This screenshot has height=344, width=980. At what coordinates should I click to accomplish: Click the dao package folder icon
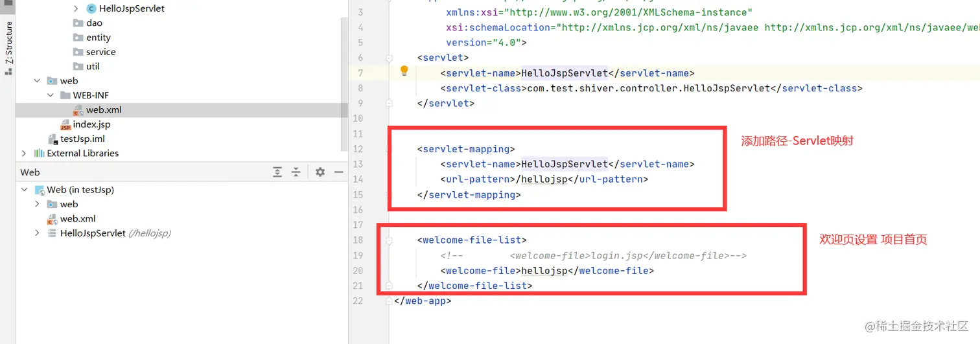(78, 23)
